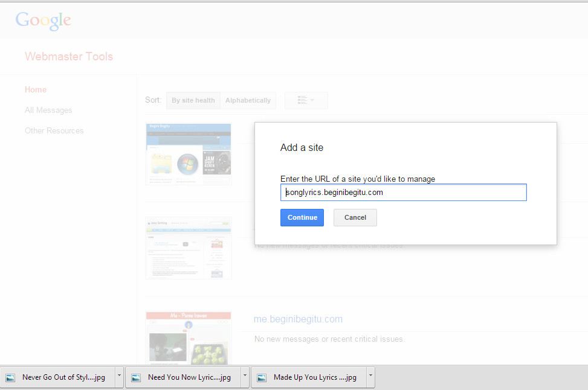Click 'Enter the URL of a site' label
Screen dimensions: 588x390
(x=358, y=179)
